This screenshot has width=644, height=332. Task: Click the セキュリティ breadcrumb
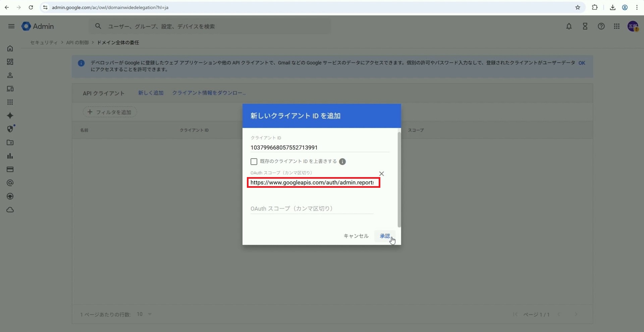tap(44, 43)
